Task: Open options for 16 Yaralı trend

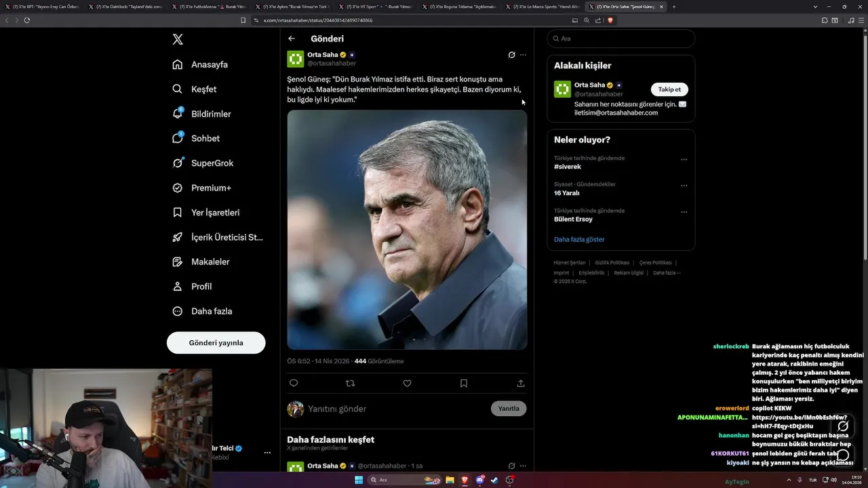Action: (684, 186)
